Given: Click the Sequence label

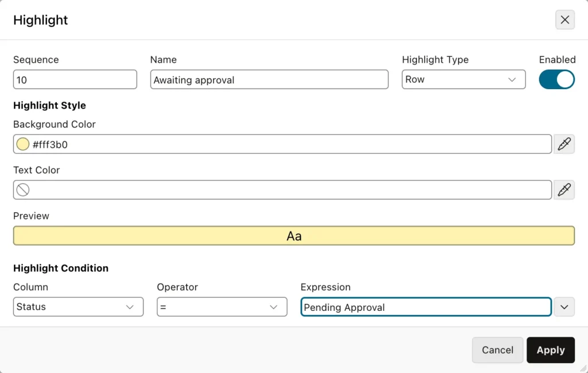Looking at the screenshot, I should pyautogui.click(x=36, y=60).
